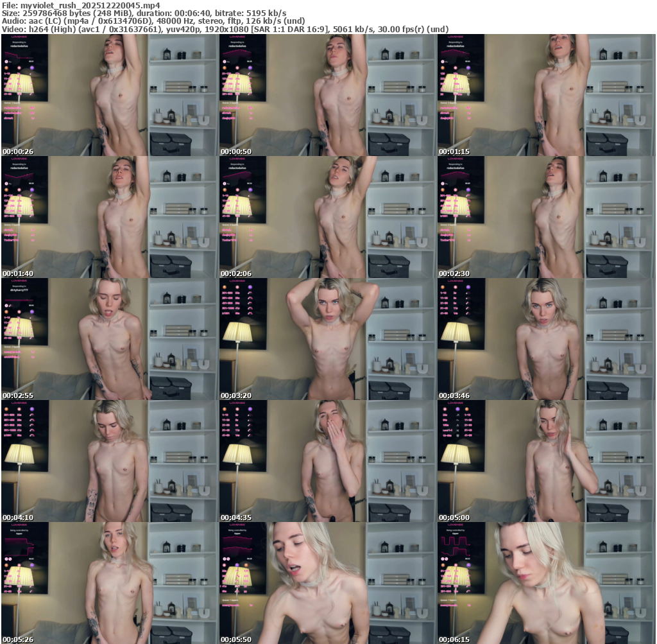Select the frame marked 00:05:50
Screen dimensions: 657x644
[327, 582]
